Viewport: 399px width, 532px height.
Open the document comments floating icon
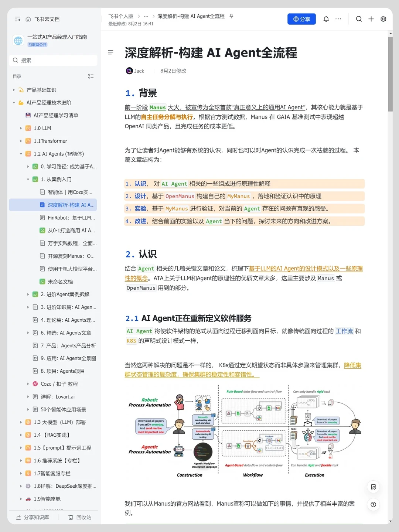[x=374, y=487]
